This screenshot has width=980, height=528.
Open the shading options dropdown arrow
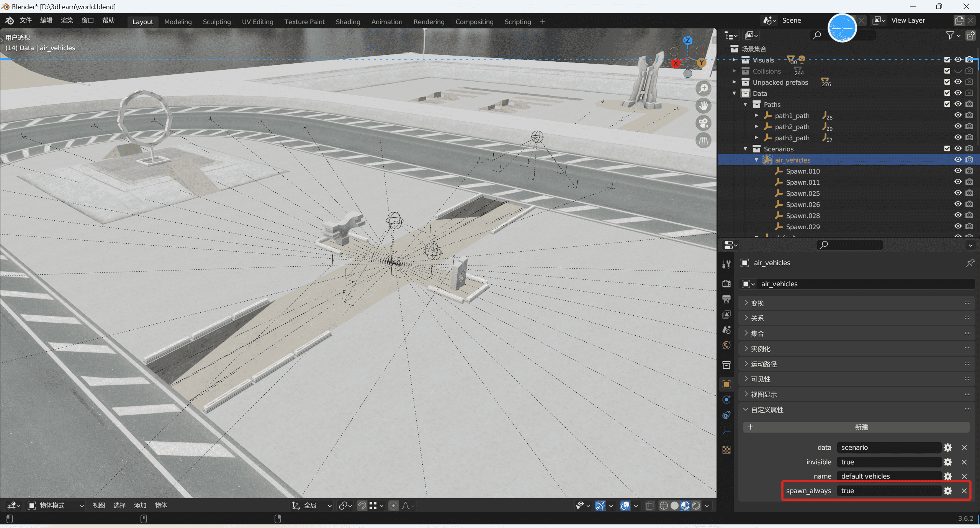click(707, 506)
